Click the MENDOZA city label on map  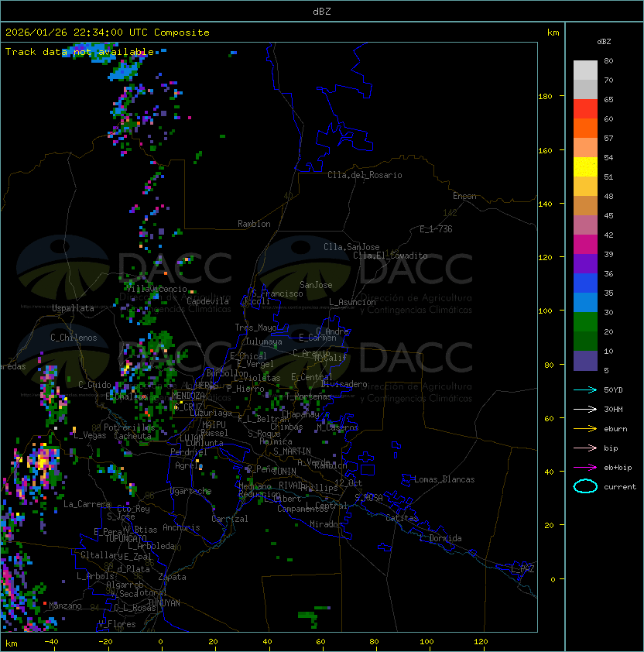coord(188,396)
